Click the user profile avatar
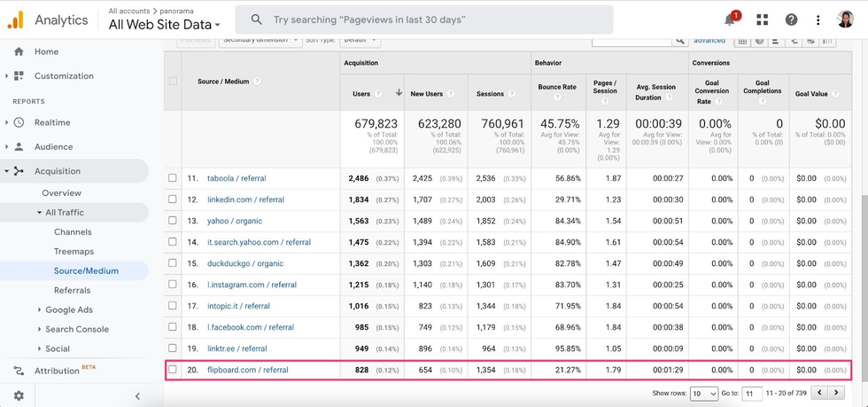 coord(845,20)
